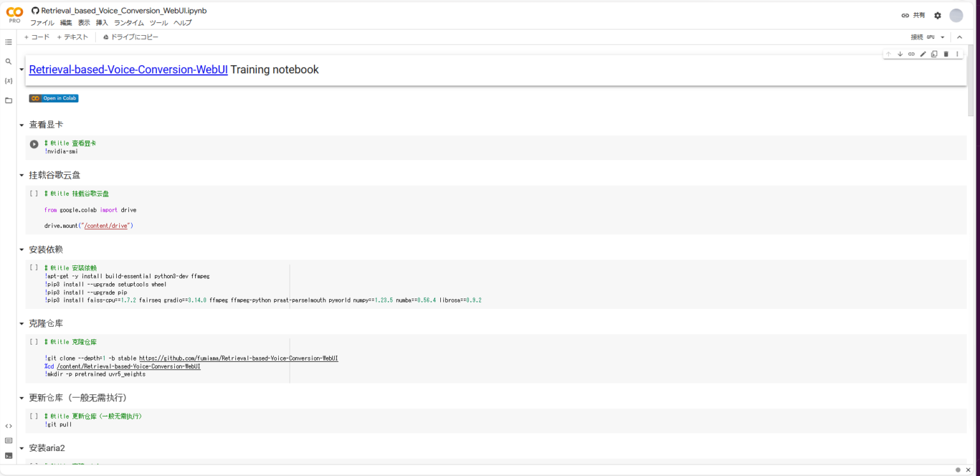Collapse the 安装aria2 section
Image resolution: width=980 pixels, height=476 pixels.
pos(22,449)
